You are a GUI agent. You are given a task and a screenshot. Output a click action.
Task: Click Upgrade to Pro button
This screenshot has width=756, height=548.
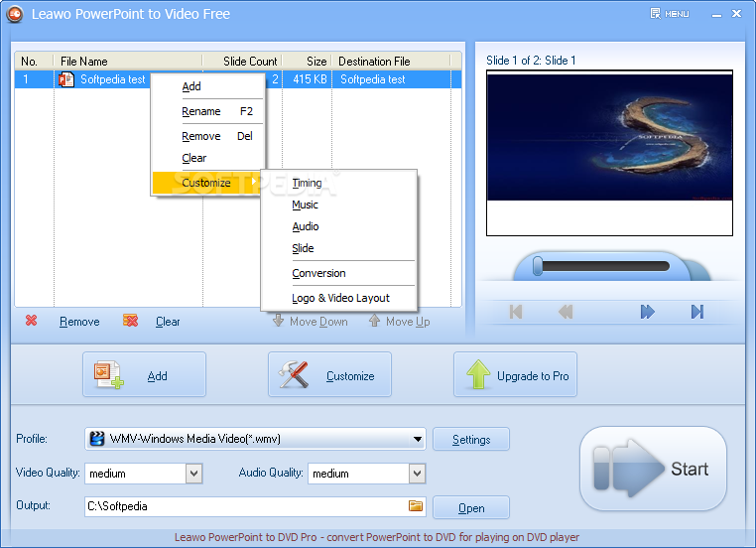point(516,374)
